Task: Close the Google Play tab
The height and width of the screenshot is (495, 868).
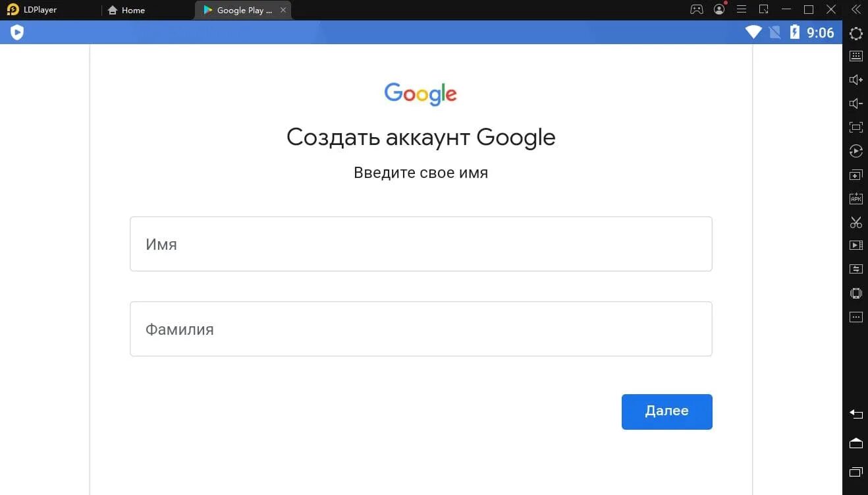Action: click(x=283, y=10)
